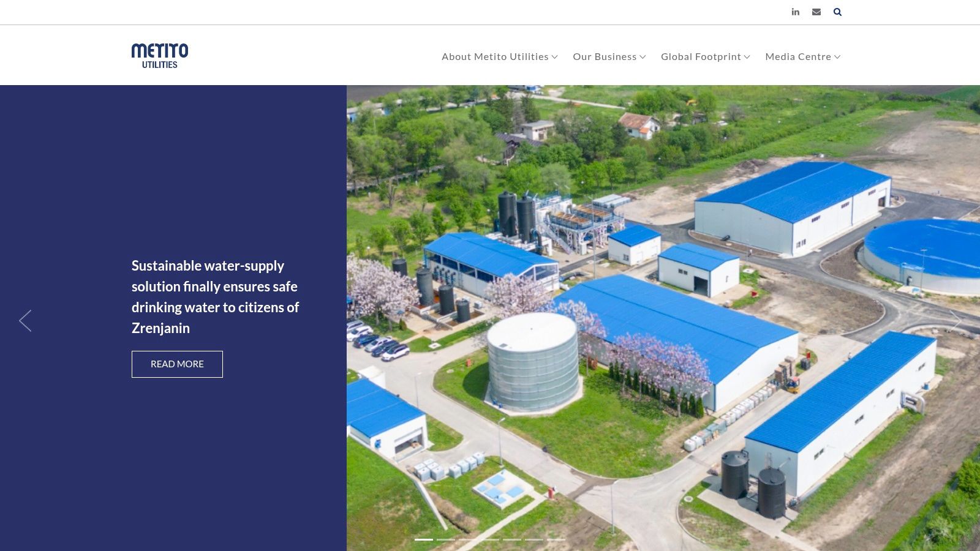Screen dimensions: 980x551
Task: Open the LinkedIn page icon
Action: tap(795, 12)
